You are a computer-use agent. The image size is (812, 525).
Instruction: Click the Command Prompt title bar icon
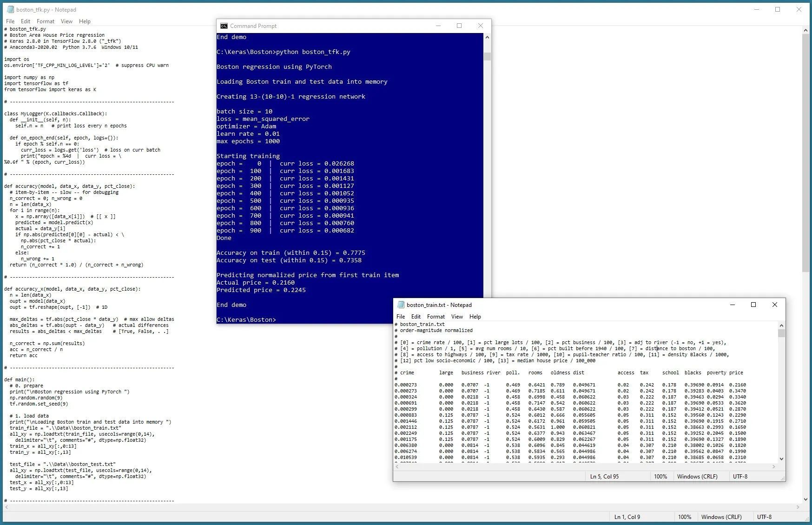(x=224, y=26)
